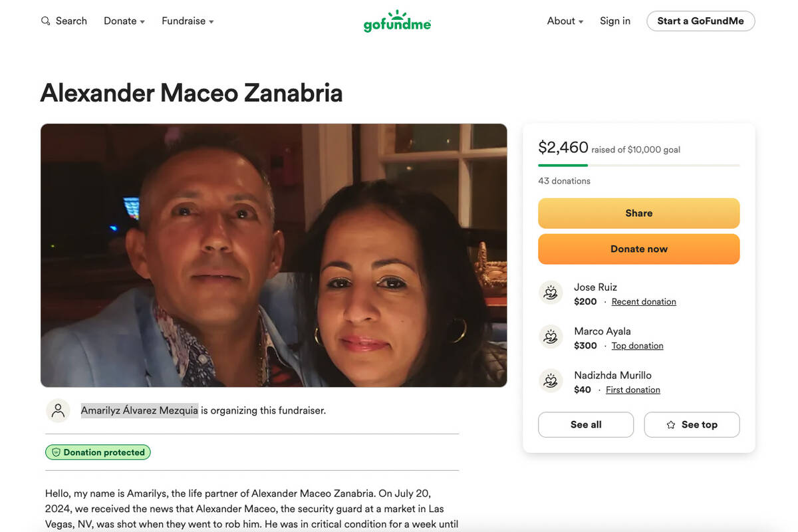Click the fundraising progress bar
Image resolution: width=798 pixels, height=532 pixels.
coord(638,165)
